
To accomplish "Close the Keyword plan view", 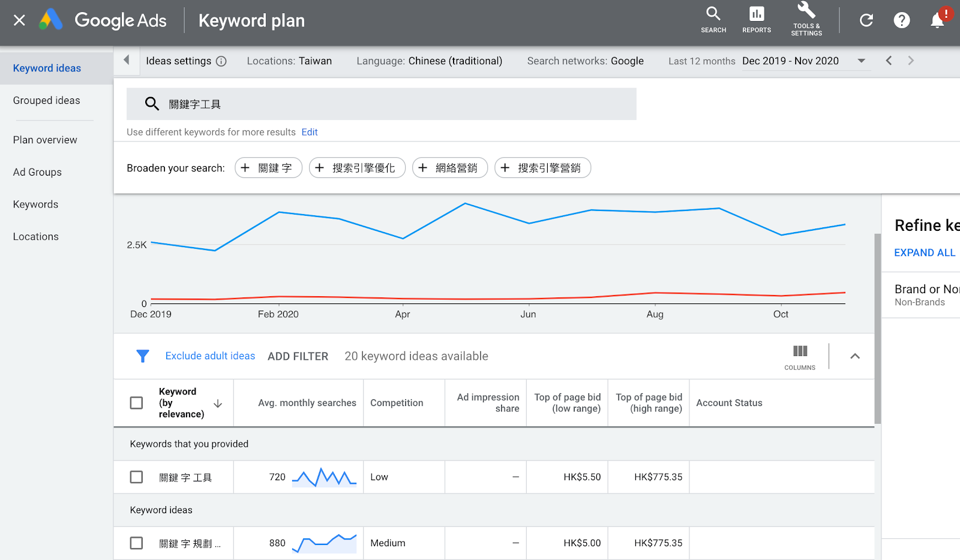I will coord(19,20).
